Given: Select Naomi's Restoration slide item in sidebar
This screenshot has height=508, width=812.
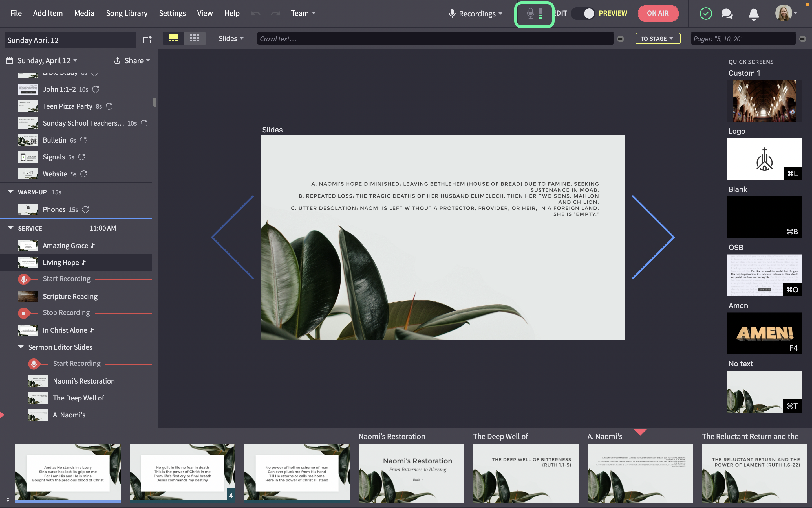Looking at the screenshot, I should point(76,381).
